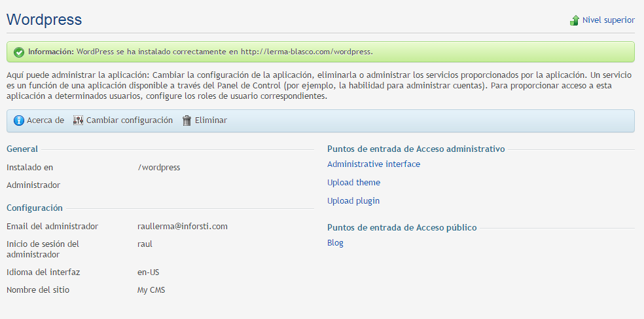This screenshot has height=319, width=644.
Task: Open Acerca de
Action: (45, 121)
